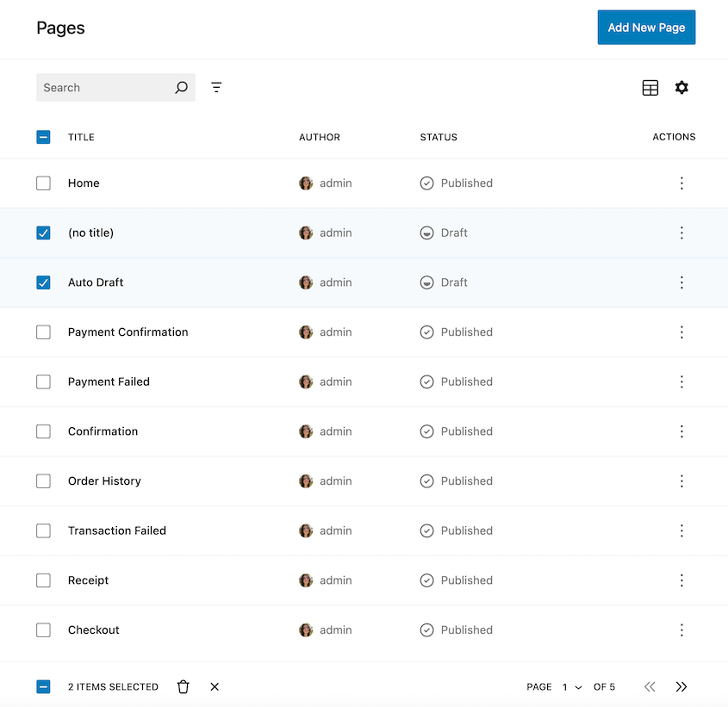Viewport: 728px width, 707px height.
Task: Open actions menu for Confirmation row
Action: [x=681, y=431]
